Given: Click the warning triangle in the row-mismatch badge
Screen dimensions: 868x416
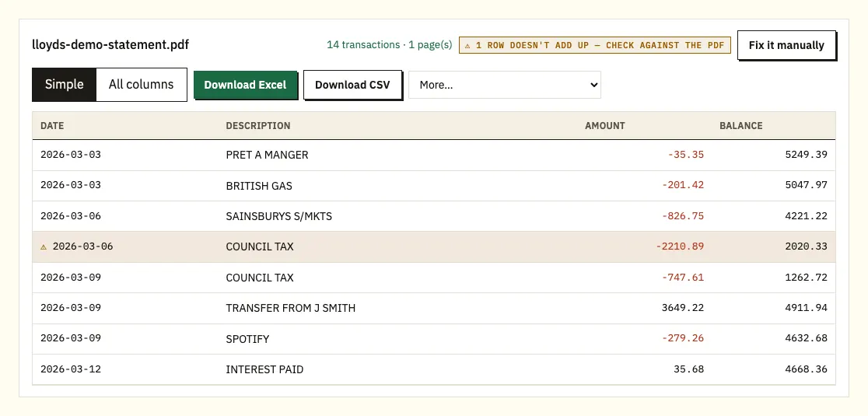Looking at the screenshot, I should [x=467, y=45].
